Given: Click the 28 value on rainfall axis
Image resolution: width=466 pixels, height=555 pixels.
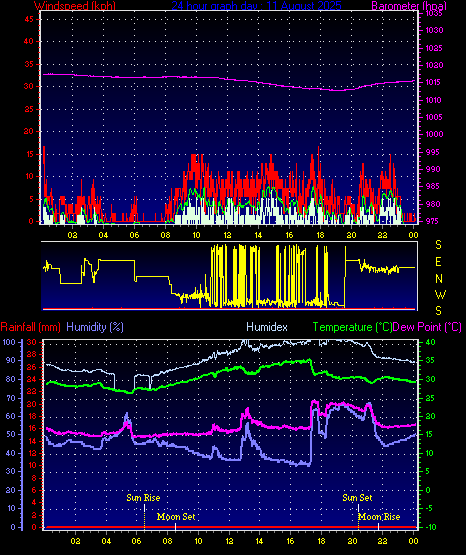Looking at the screenshot, I should (x=32, y=354).
